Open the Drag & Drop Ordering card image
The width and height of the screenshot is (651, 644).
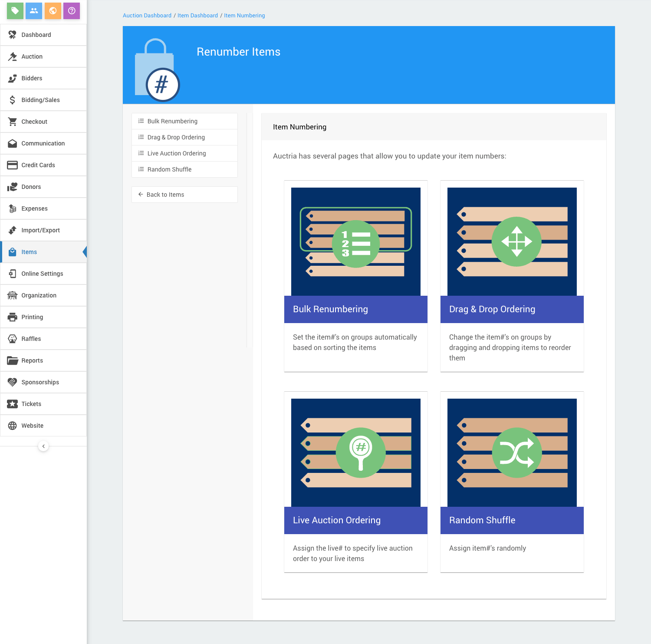(512, 241)
